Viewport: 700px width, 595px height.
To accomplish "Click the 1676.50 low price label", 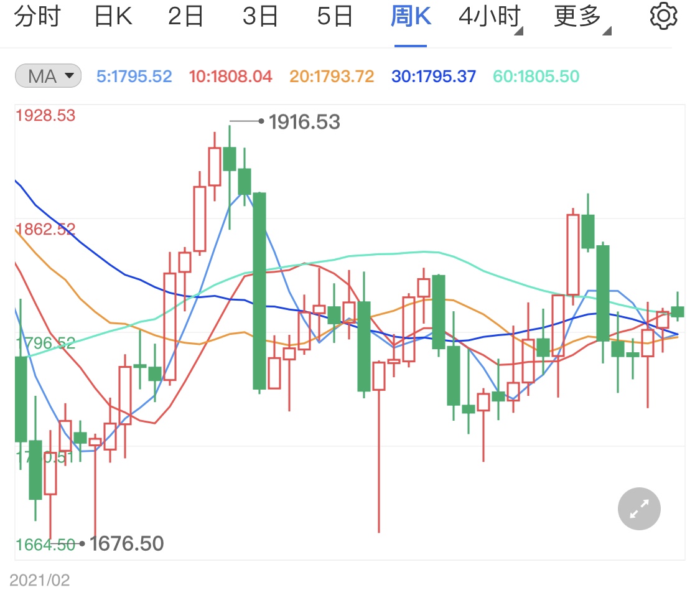I will click(127, 543).
